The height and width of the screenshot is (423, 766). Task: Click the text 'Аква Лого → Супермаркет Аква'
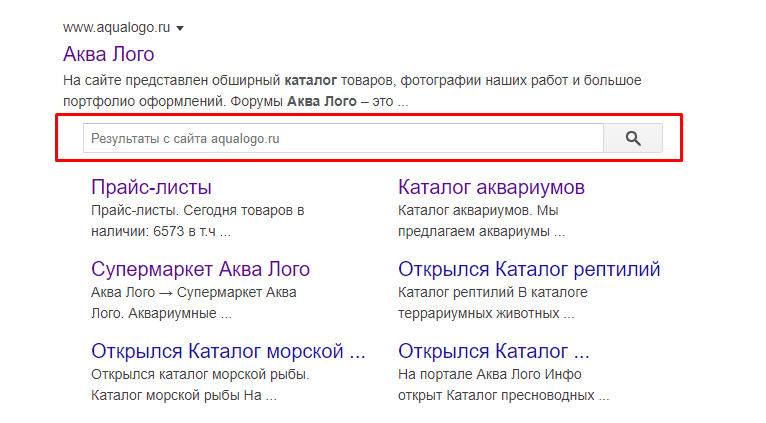[x=194, y=293]
